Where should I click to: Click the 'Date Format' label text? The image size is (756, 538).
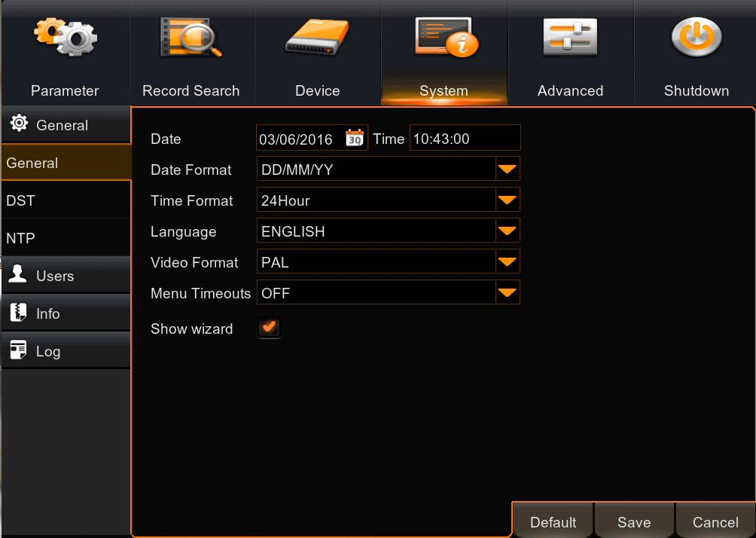191,170
